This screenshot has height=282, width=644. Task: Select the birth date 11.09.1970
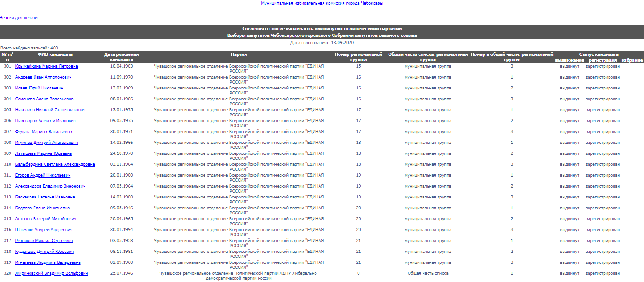121,77
